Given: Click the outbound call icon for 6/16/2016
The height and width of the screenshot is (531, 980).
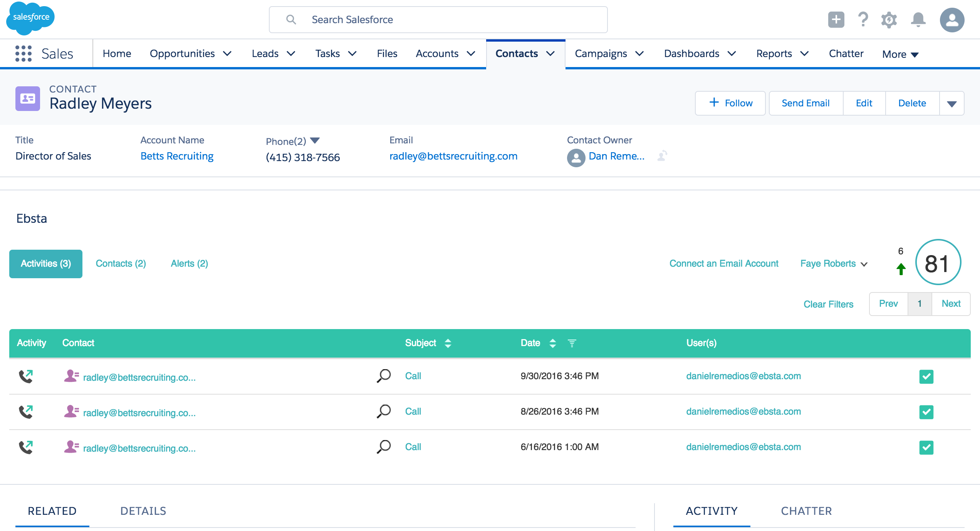Looking at the screenshot, I should pyautogui.click(x=26, y=447).
